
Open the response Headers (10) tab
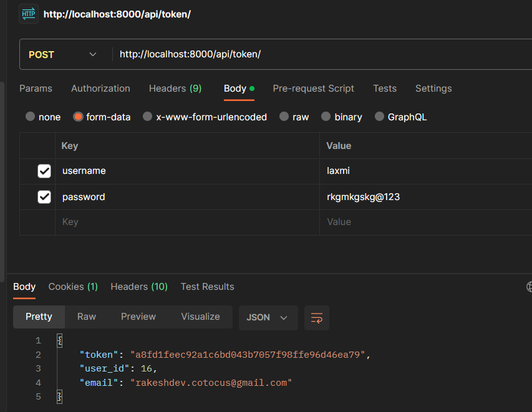tap(139, 287)
